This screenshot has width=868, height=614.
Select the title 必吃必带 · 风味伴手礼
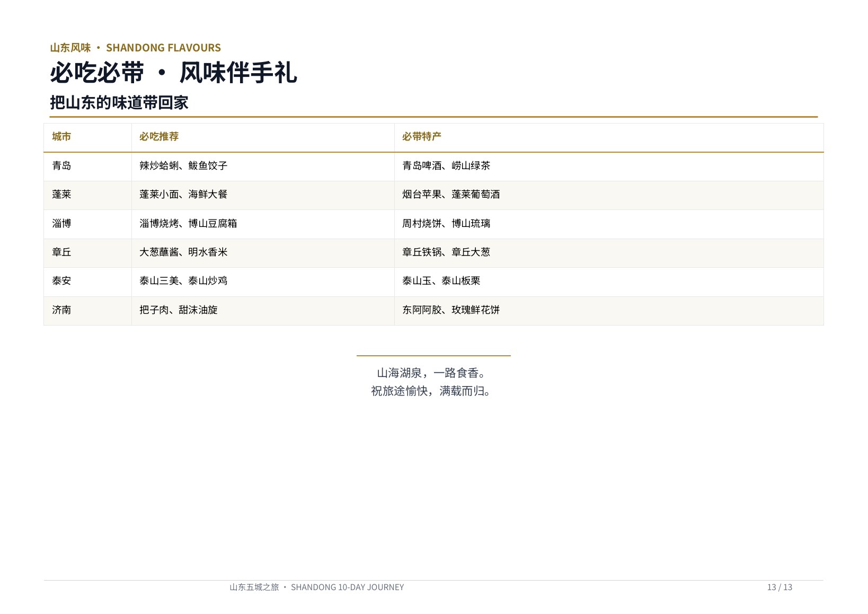pos(173,73)
